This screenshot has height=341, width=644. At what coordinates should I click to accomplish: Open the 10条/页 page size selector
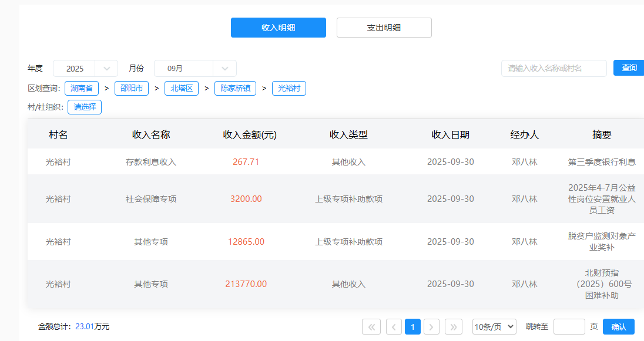494,327
